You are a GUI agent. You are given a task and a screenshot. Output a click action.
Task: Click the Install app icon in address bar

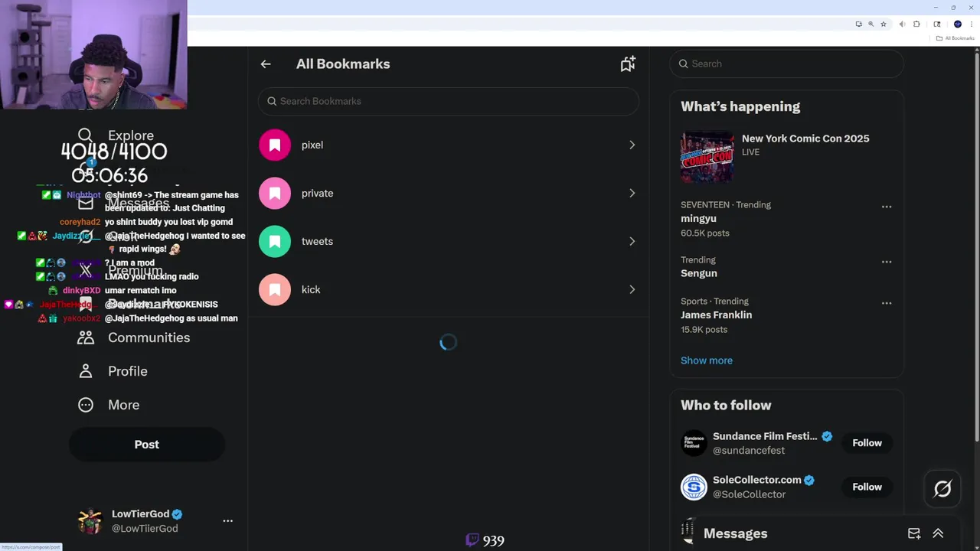[x=858, y=24]
